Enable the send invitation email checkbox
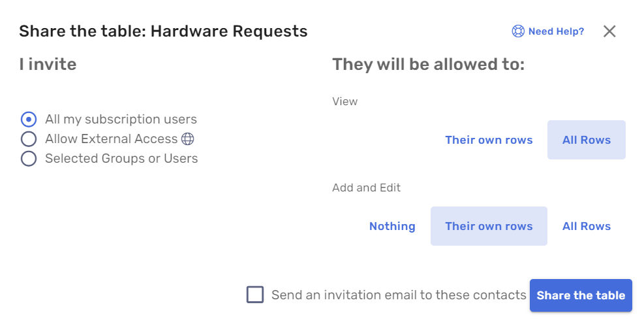 click(x=255, y=295)
